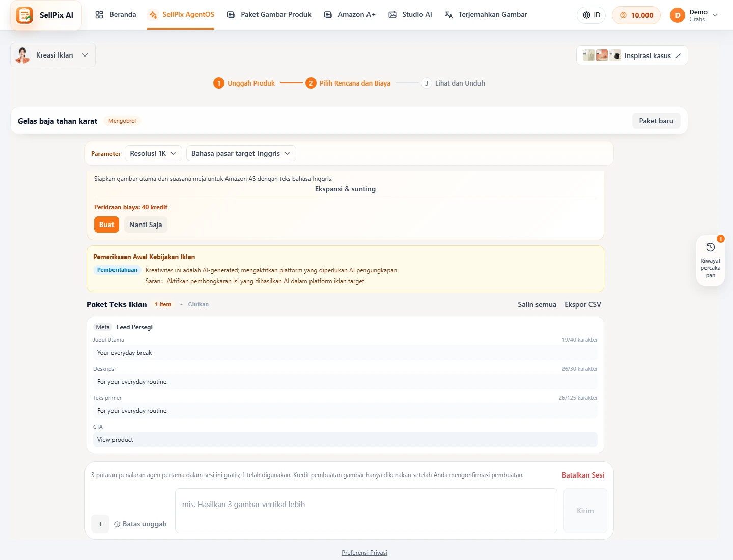
Task: Open the SellPix AgentOS tab
Action: 181,15
